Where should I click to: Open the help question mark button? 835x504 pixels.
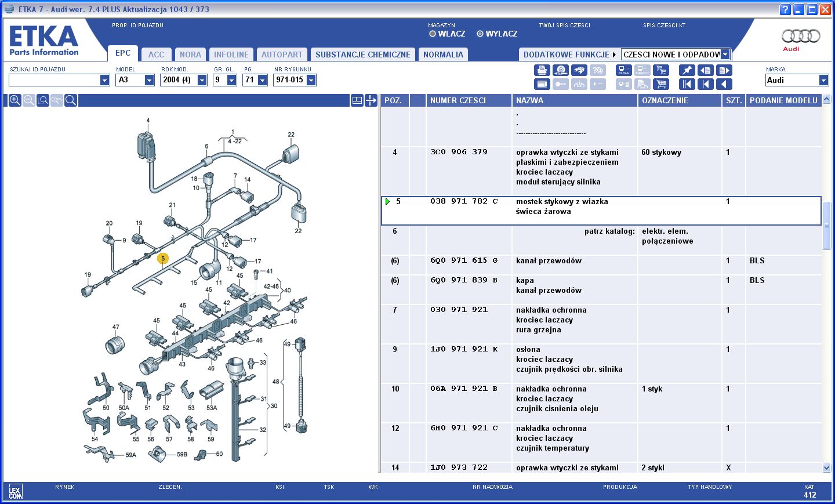pyautogui.click(x=785, y=9)
